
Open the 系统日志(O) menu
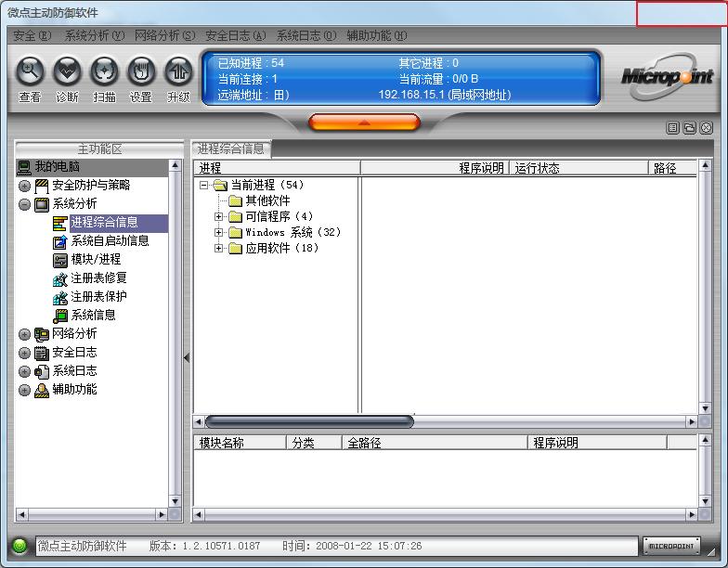(x=306, y=35)
